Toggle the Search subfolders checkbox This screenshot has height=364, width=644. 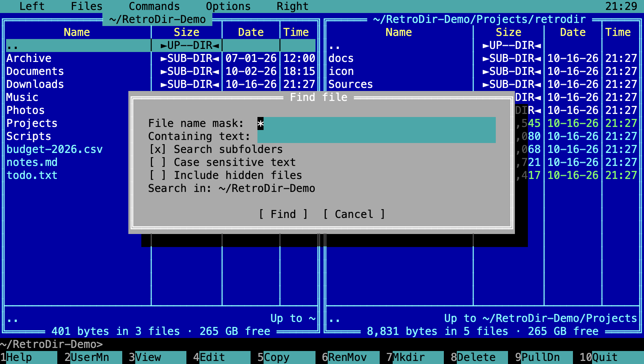[216, 149]
